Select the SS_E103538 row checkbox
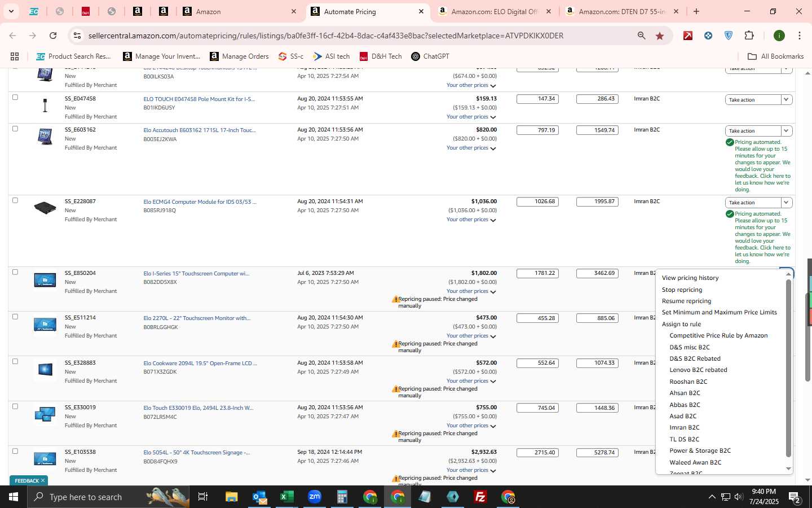Viewport: 812px width, 508px height. [x=15, y=451]
